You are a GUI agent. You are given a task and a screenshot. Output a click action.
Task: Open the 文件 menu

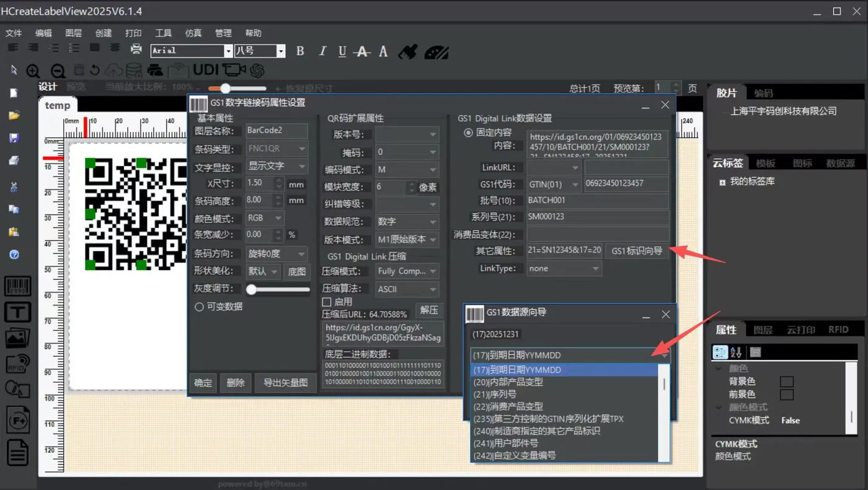coord(14,33)
